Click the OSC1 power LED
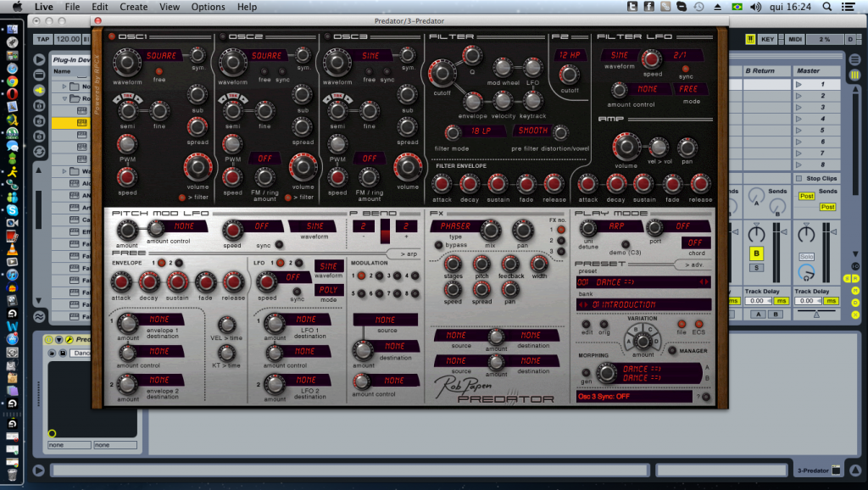The image size is (868, 490). (x=111, y=36)
